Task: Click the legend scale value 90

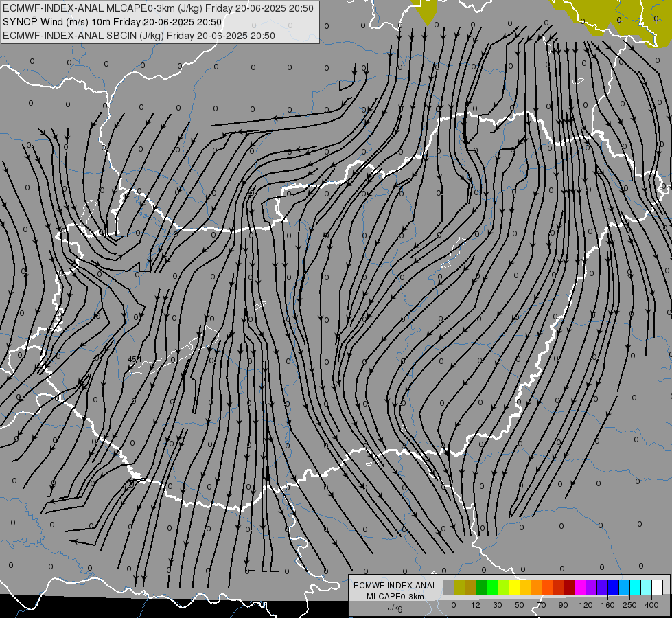Action: [x=563, y=605]
